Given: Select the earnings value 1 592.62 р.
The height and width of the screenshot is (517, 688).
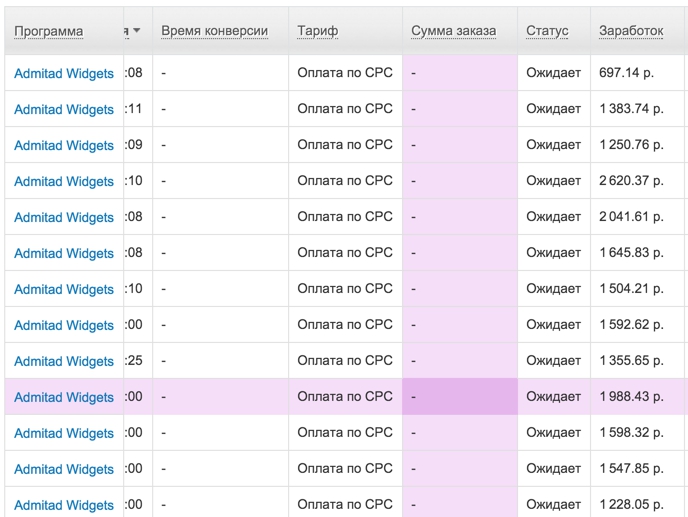Looking at the screenshot, I should (631, 325).
